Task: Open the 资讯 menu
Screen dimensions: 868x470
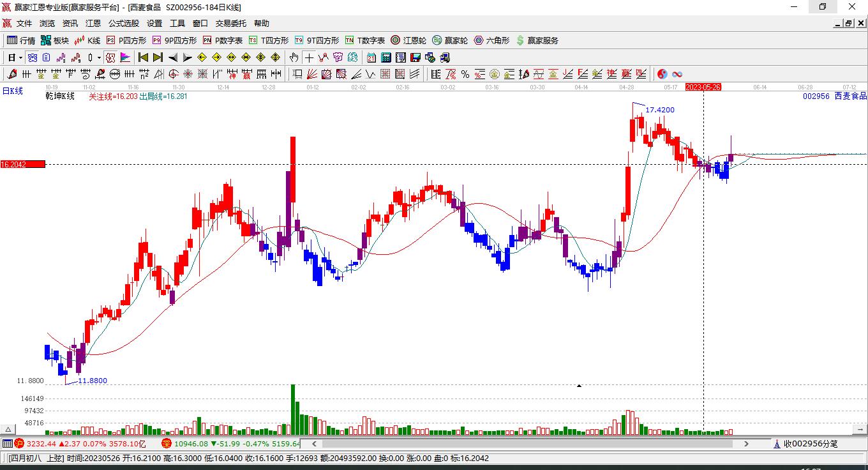Action: click(x=70, y=24)
